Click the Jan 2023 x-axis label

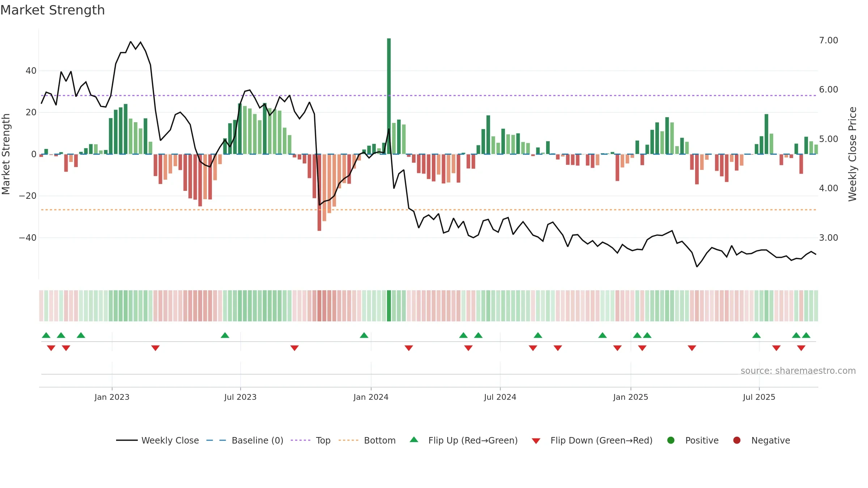pyautogui.click(x=112, y=397)
